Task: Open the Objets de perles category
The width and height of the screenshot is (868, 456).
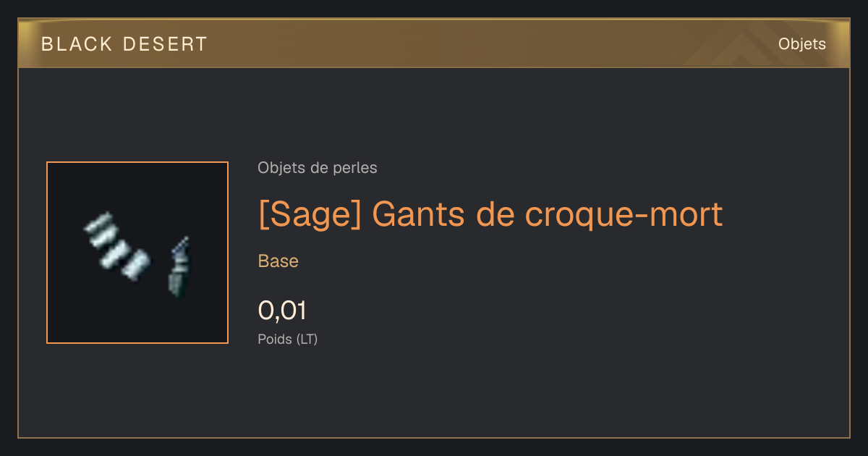Action: tap(317, 168)
